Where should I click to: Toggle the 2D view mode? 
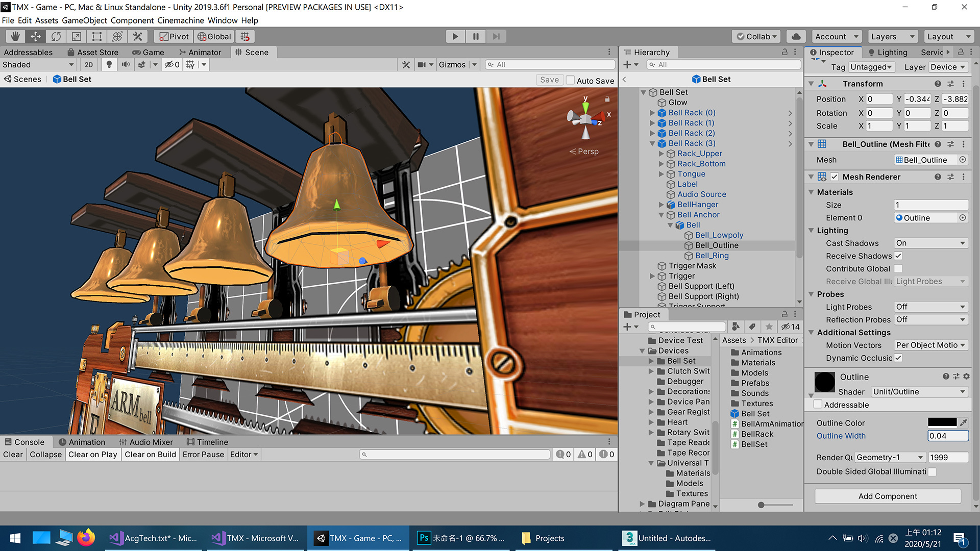pyautogui.click(x=89, y=65)
